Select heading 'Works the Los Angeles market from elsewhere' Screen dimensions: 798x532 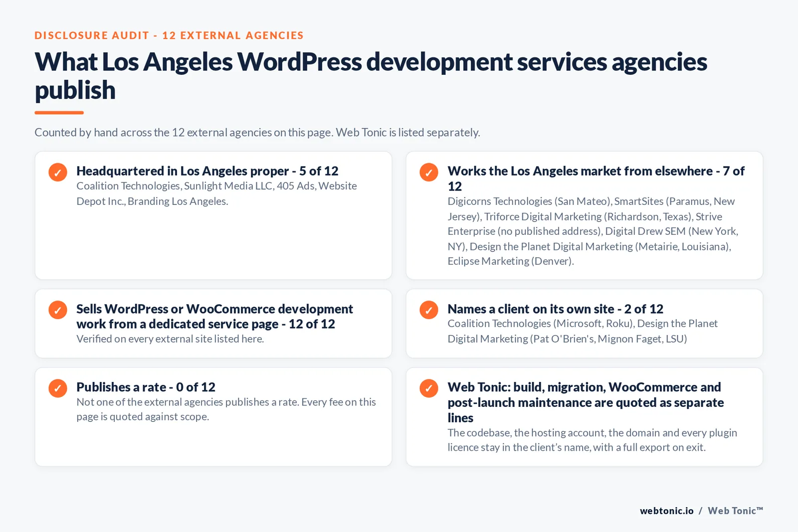tap(580, 171)
